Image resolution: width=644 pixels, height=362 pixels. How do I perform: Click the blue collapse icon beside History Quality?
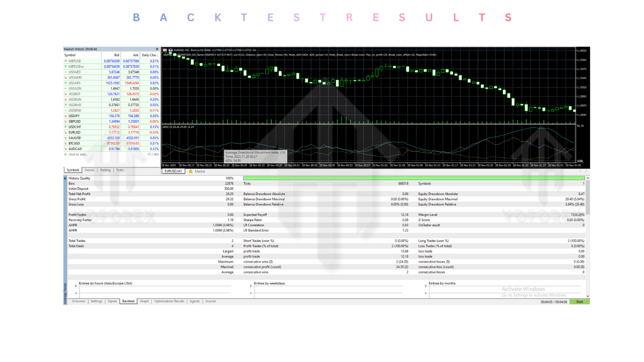[x=65, y=178]
